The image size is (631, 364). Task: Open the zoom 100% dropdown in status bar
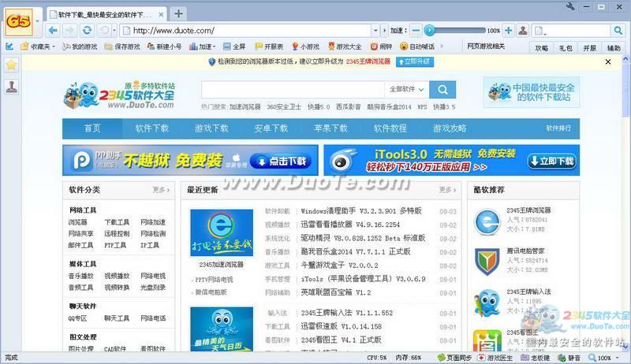click(618, 358)
